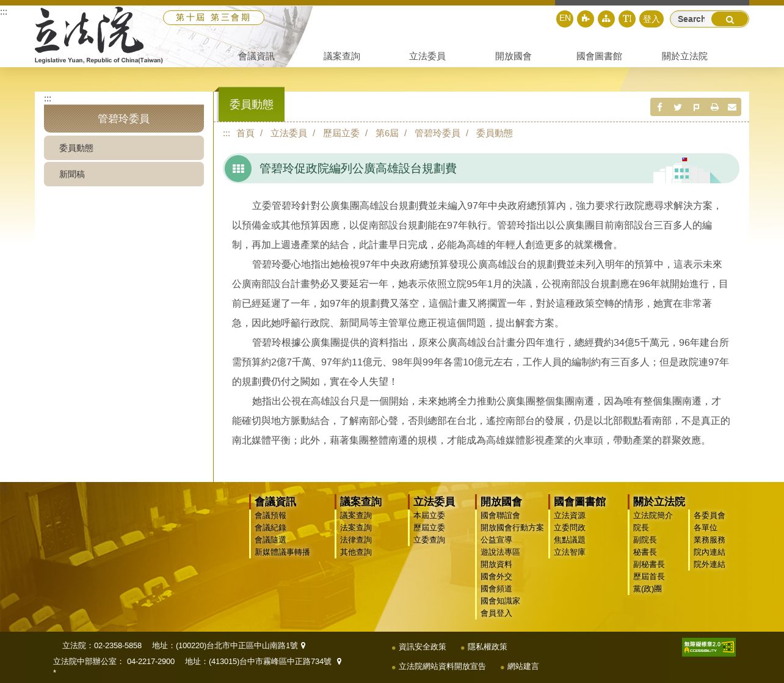Open 議案查詢 main menu
The height and width of the screenshot is (683, 784).
[342, 56]
